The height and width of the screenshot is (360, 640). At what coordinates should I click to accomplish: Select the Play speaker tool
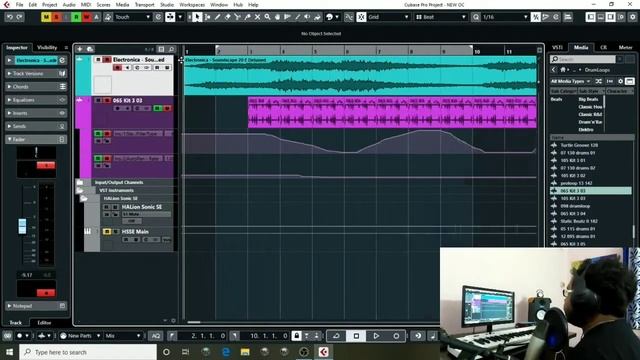307,17
